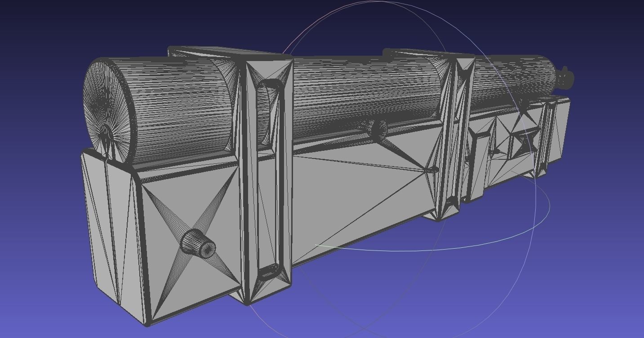The width and height of the screenshot is (644, 338).
Task: Click the conical knob on the front side panel
Action: (x=198, y=244)
